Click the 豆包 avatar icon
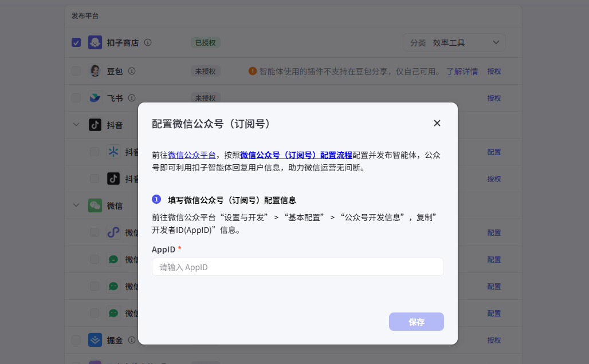589x364 pixels. tap(95, 71)
